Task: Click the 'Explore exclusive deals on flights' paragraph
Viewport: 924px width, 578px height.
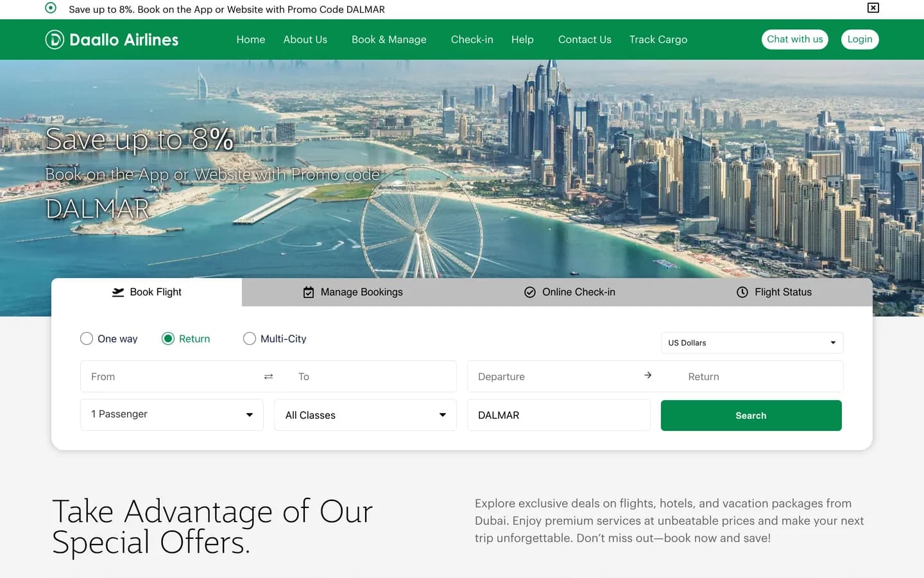Action: tap(669, 521)
